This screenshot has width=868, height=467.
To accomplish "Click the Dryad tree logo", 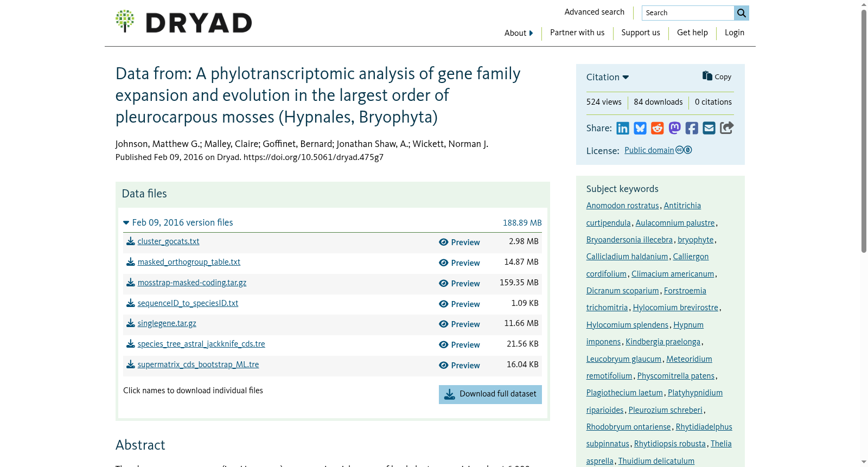I will click(x=125, y=21).
